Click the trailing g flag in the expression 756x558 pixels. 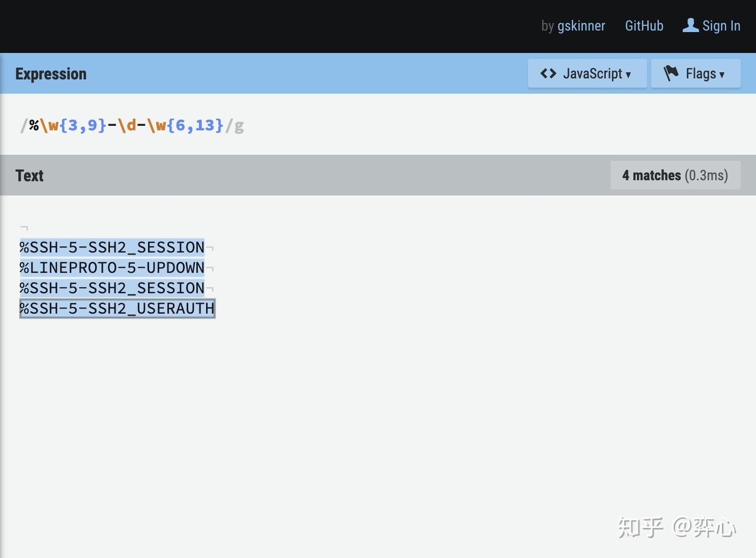click(x=239, y=126)
